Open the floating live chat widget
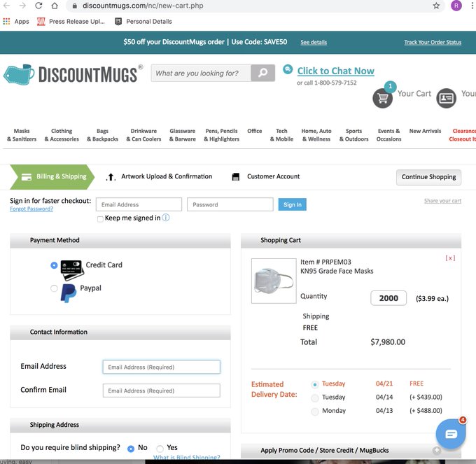The height and width of the screenshot is (464, 476). click(x=451, y=434)
